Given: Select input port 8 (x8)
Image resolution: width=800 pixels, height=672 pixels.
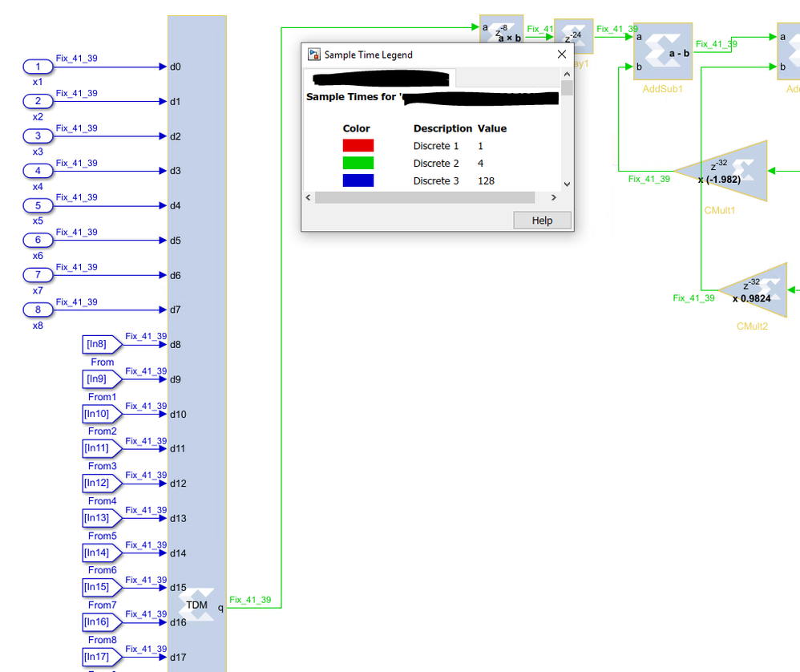Looking at the screenshot, I should (x=38, y=310).
